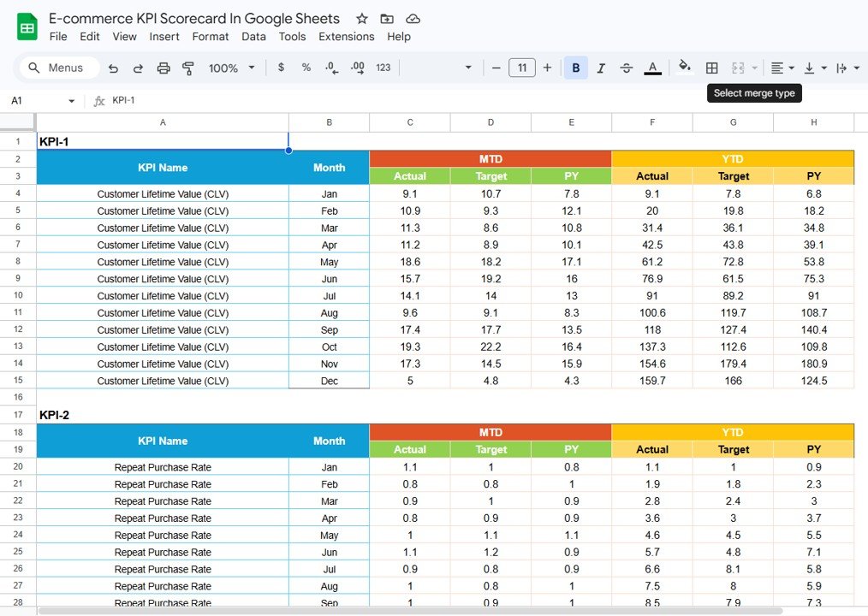Open the Fill color tool
Viewport: 868px width, 616px height.
[685, 68]
